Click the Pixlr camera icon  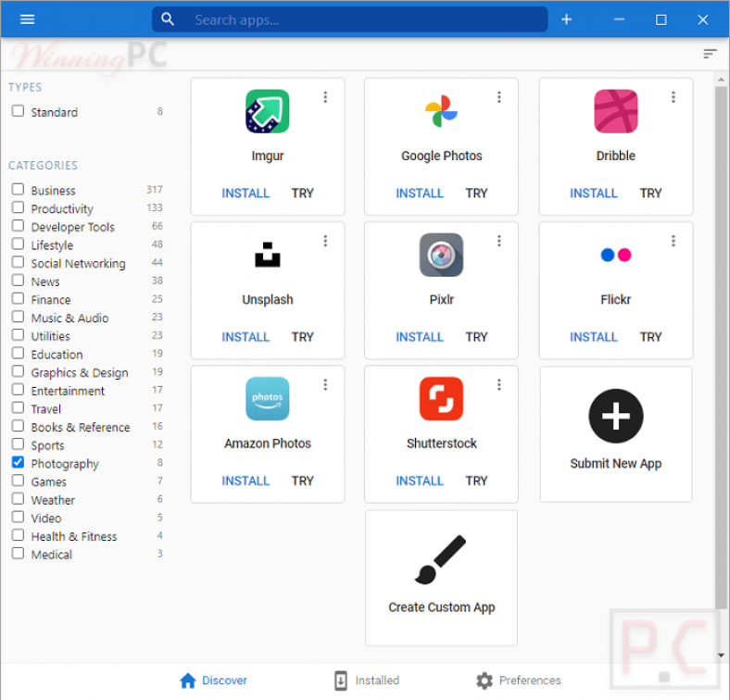[441, 255]
